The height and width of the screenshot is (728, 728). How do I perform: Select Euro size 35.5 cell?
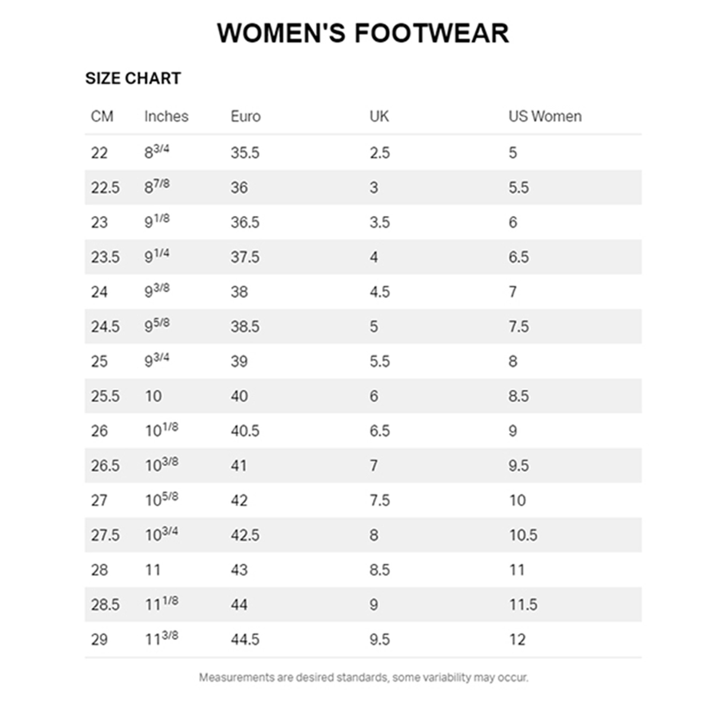(x=245, y=153)
